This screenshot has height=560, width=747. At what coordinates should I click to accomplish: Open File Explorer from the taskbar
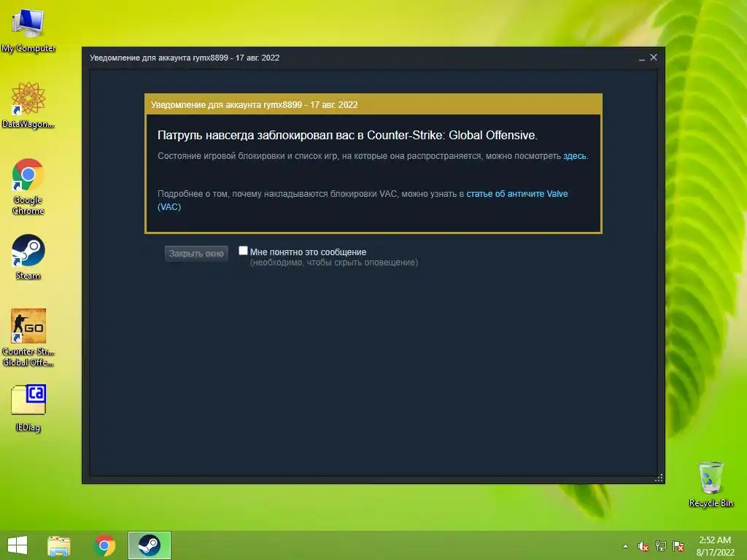(59, 545)
